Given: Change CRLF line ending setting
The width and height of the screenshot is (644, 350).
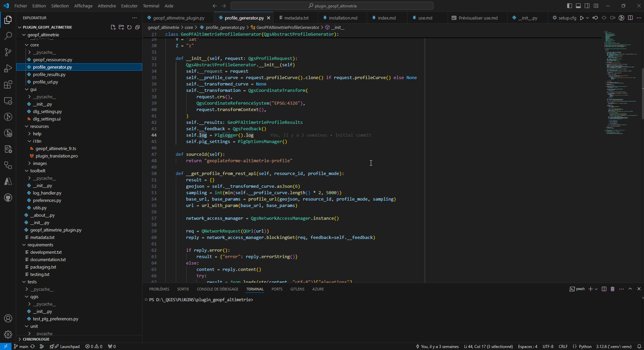Looking at the screenshot, I should point(563,346).
